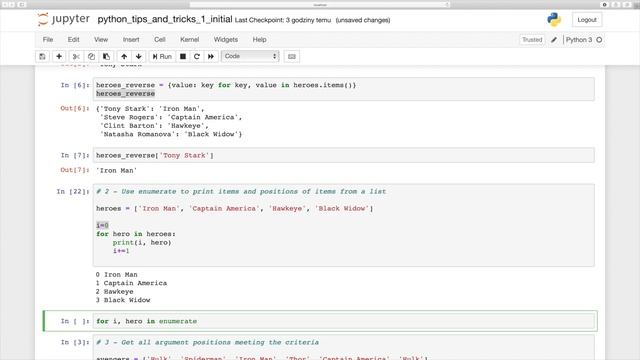Image resolution: width=640 pixels, height=360 pixels.
Task: Click the Jupyter logo
Action: coord(63,19)
